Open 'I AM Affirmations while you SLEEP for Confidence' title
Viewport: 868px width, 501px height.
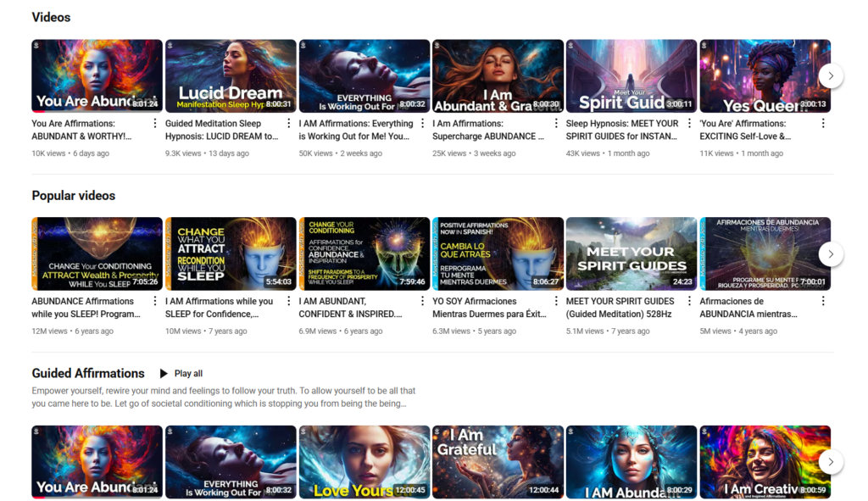pyautogui.click(x=219, y=308)
